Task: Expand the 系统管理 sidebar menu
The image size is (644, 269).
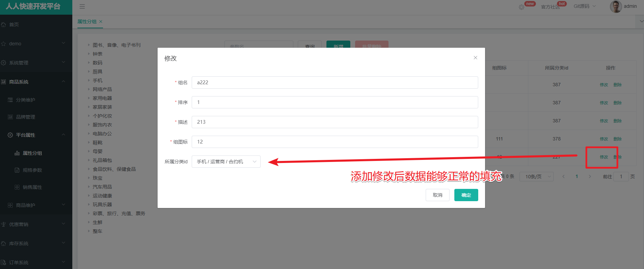Action: tap(63, 63)
